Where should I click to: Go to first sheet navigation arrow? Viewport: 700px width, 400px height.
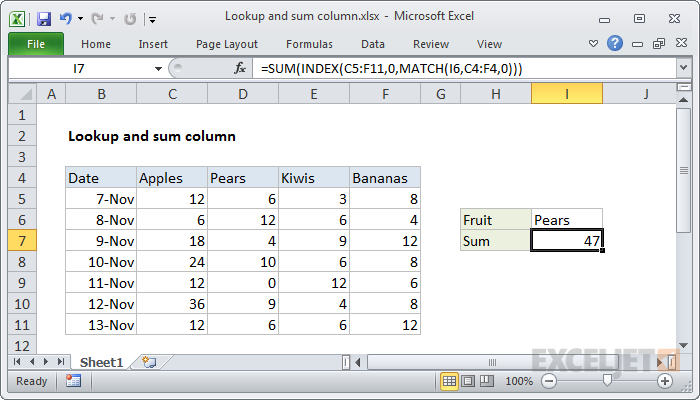click(x=17, y=362)
